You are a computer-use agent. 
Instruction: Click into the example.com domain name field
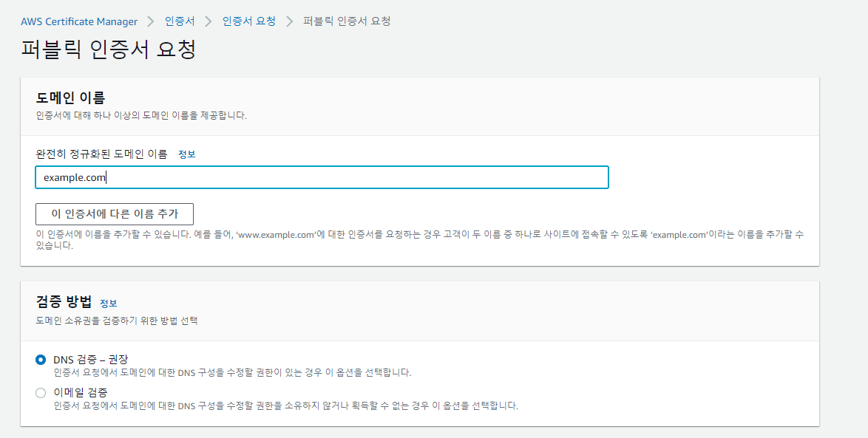coord(322,177)
